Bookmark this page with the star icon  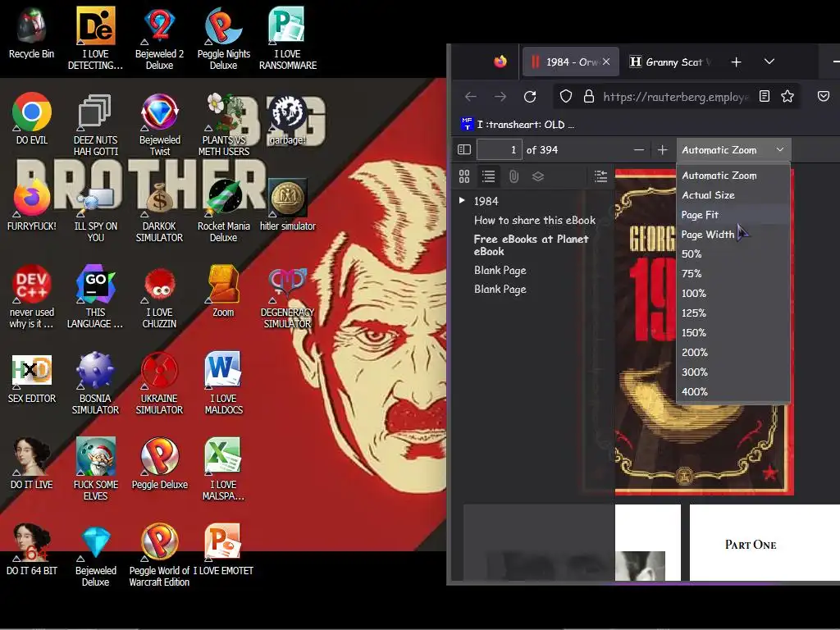pyautogui.click(x=787, y=97)
